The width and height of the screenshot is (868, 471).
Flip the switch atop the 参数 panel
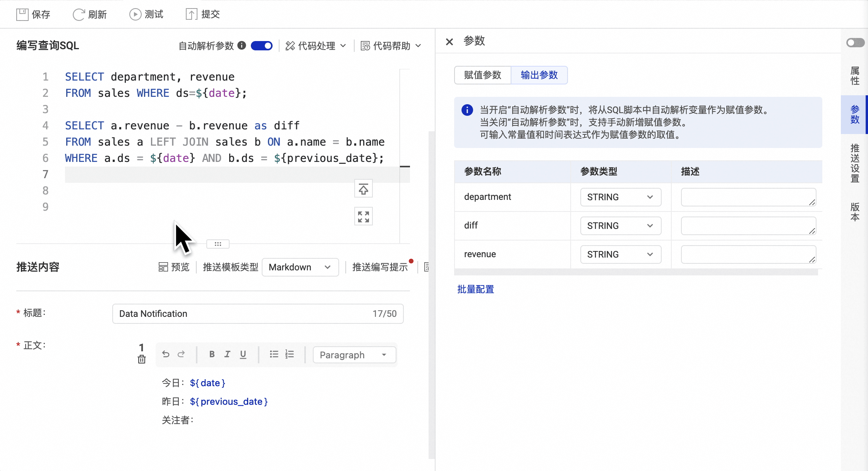click(x=855, y=43)
